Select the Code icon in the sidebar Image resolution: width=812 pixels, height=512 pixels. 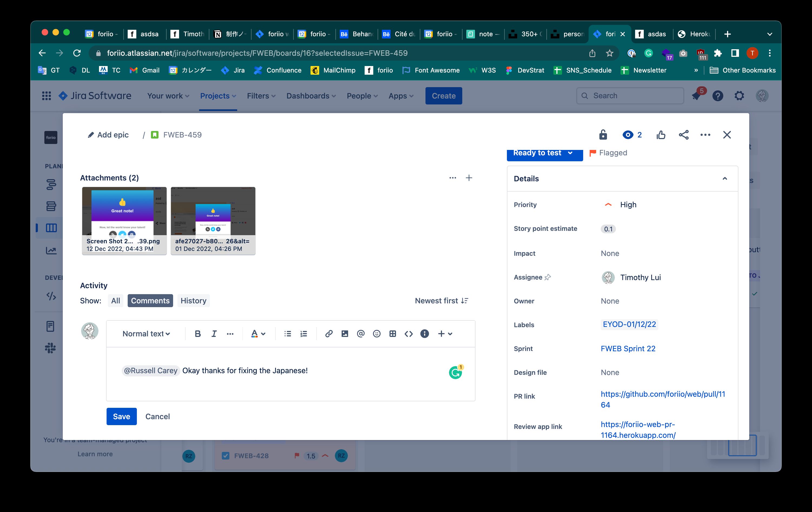(51, 297)
